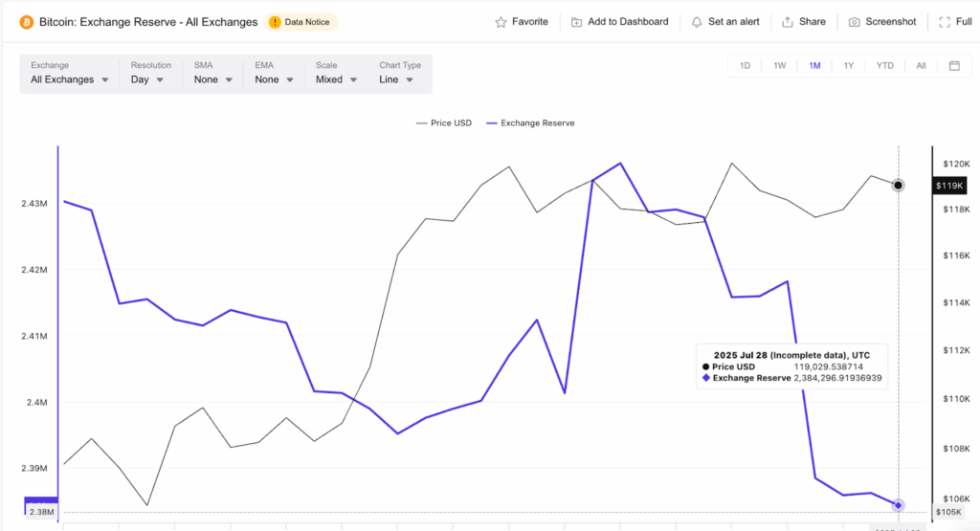Select the 1W time range tab
980x531 pixels.
point(780,66)
